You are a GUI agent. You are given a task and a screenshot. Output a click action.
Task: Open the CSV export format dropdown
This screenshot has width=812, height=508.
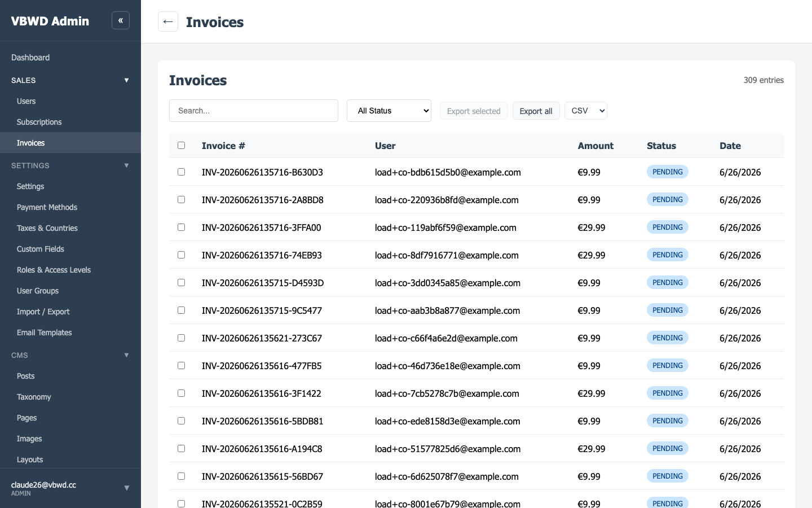[586, 111]
